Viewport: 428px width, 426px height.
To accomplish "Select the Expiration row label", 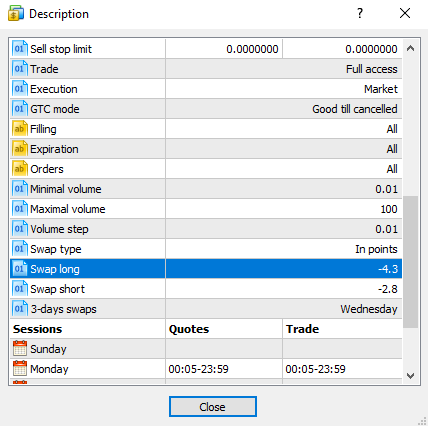I will [54, 149].
